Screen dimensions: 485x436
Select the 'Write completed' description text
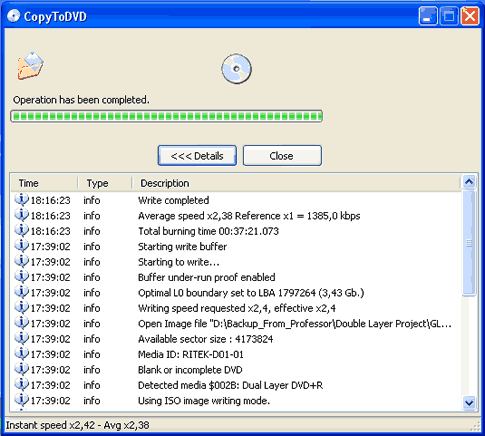174,200
